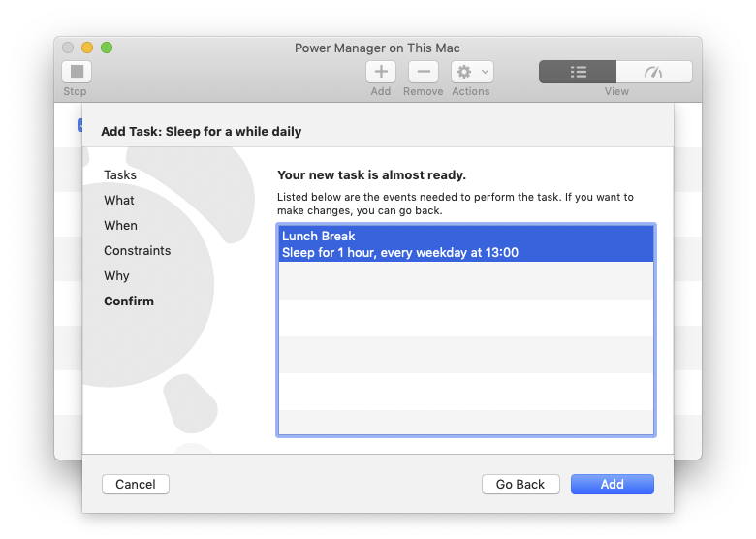Click the yellow minimize window button
This screenshot has height=539, width=756.
pyautogui.click(x=87, y=48)
